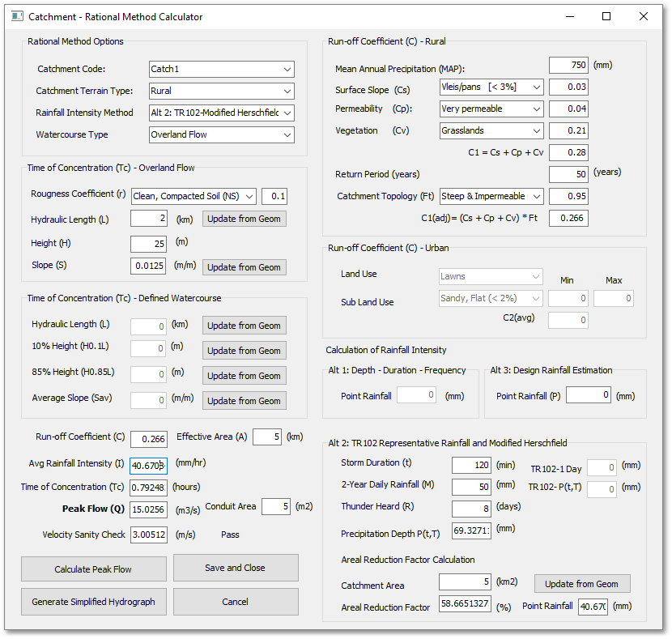Expand the Vegetation (Cv) dropdown
The height and width of the screenshot is (639, 672).
491,130
